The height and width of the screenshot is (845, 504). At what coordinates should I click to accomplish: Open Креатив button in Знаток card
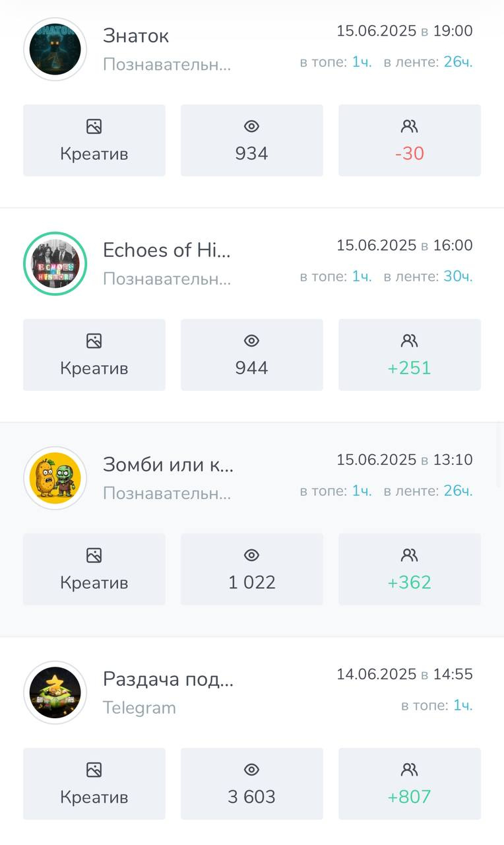point(94,141)
